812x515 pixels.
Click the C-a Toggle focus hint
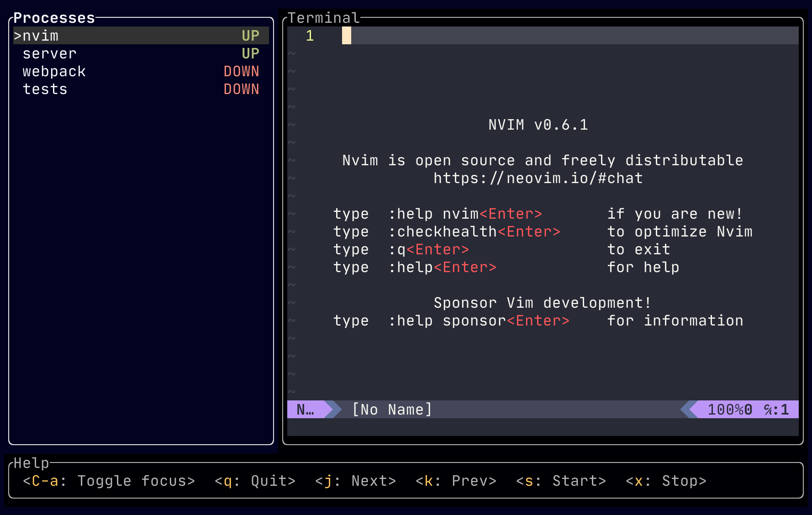109,481
